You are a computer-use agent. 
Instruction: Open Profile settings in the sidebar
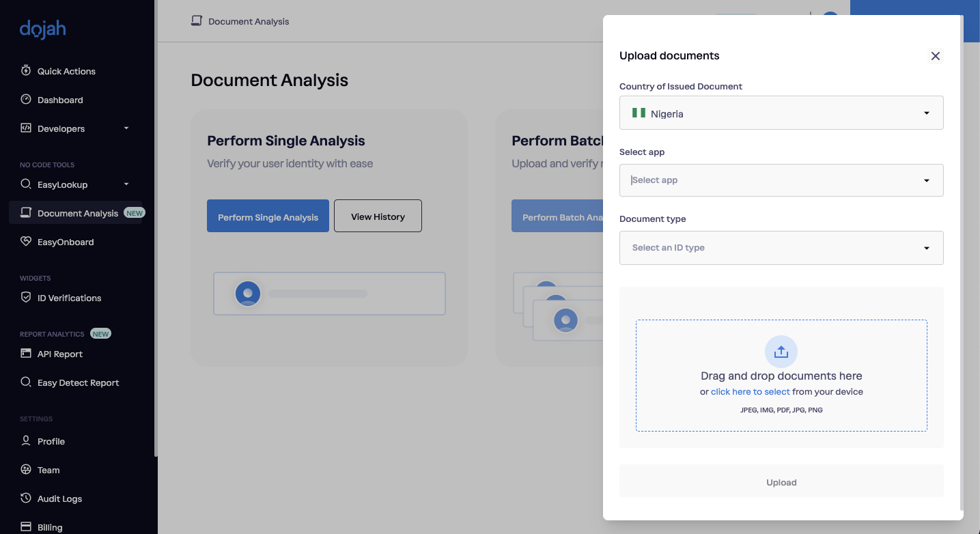tap(51, 441)
